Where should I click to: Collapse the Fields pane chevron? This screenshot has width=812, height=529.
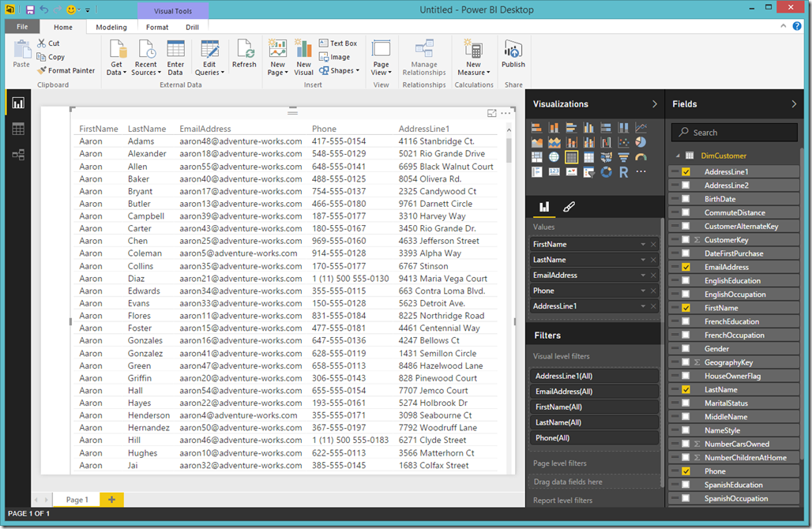click(x=794, y=104)
